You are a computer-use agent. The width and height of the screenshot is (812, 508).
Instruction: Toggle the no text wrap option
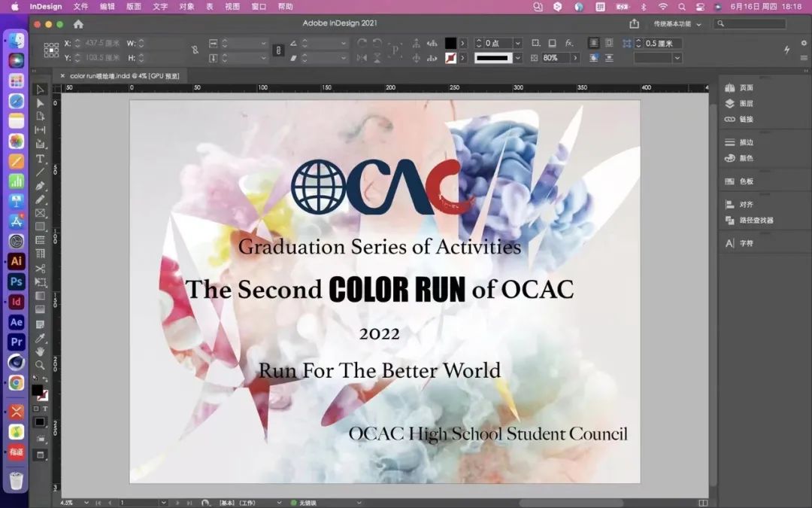593,43
